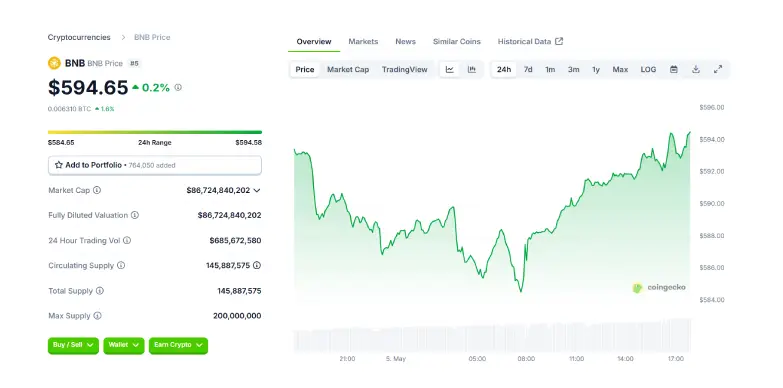Image resolution: width=783 pixels, height=388 pixels.
Task: Click BNB Price breadcrumb
Action: [x=152, y=37]
